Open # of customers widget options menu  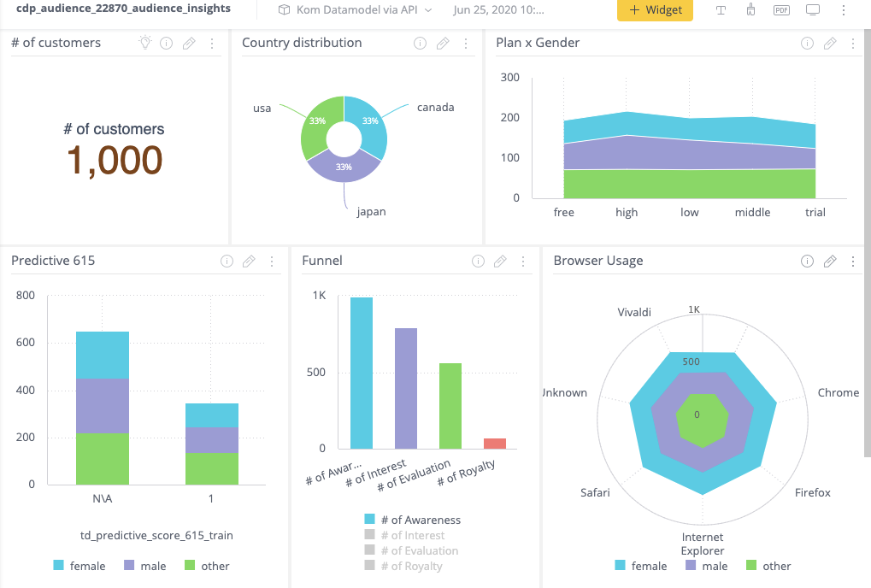click(212, 43)
